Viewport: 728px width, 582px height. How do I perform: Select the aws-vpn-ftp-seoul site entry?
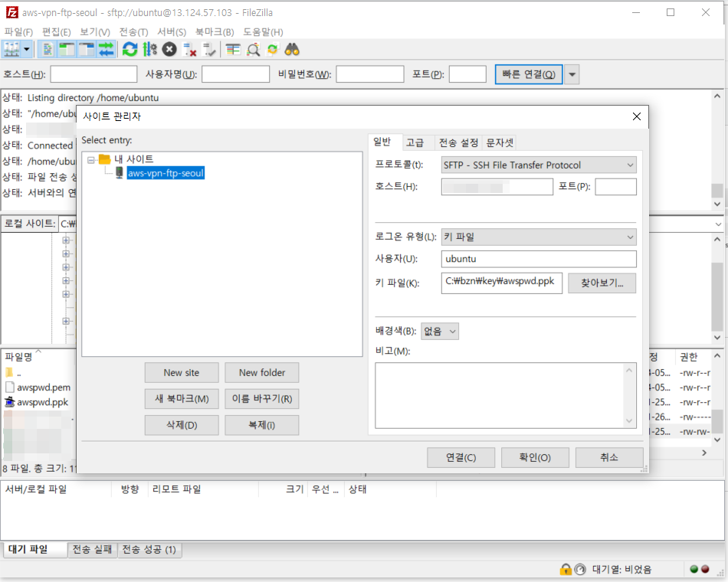coord(166,173)
